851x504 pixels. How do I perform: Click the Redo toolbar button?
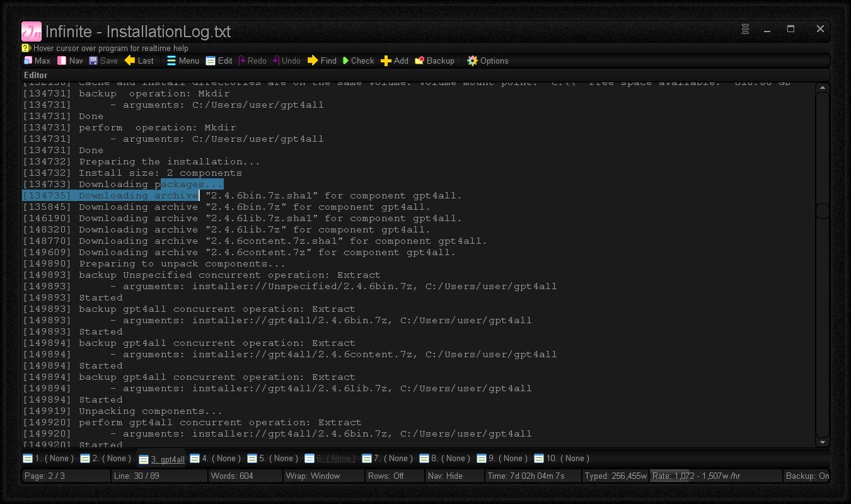click(253, 60)
